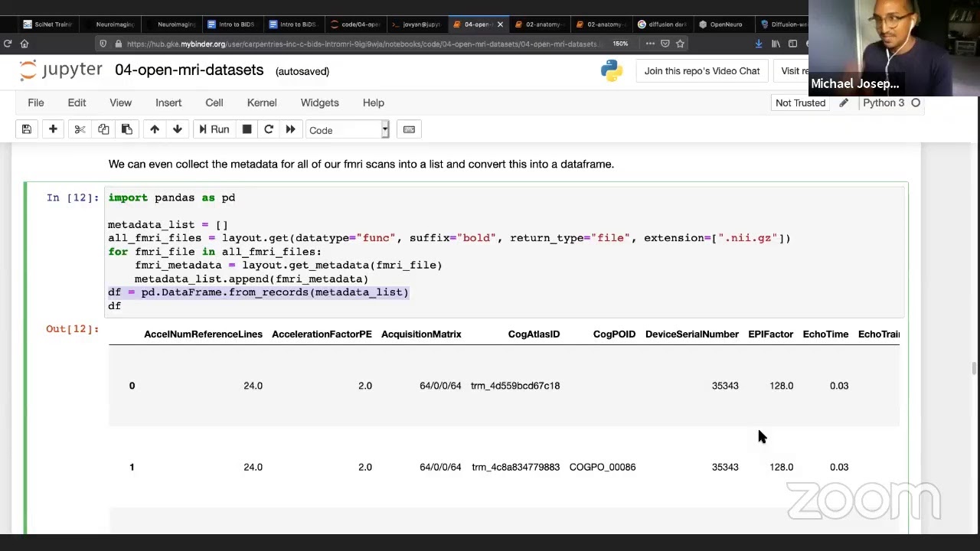Click the AcquisitionMatrix column header
Image resolution: width=980 pixels, height=551 pixels.
click(421, 334)
